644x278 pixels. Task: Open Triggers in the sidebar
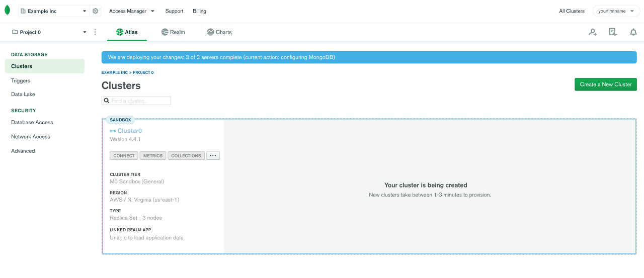click(21, 80)
